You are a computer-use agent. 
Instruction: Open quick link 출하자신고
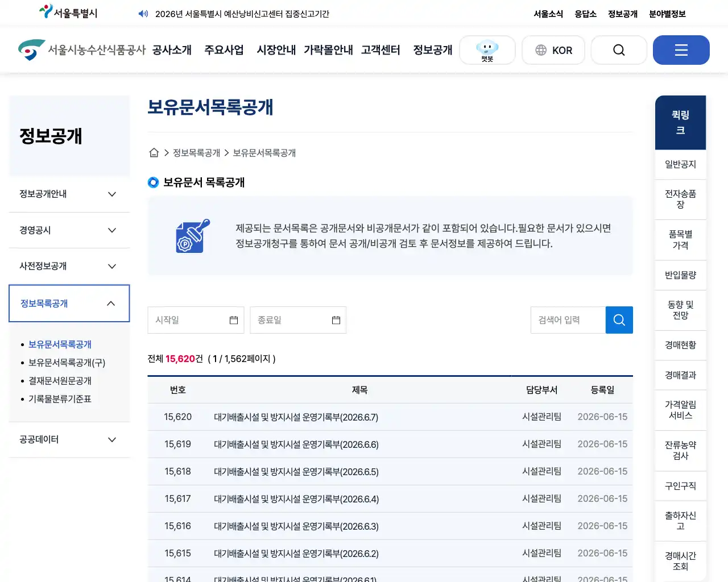point(681,521)
